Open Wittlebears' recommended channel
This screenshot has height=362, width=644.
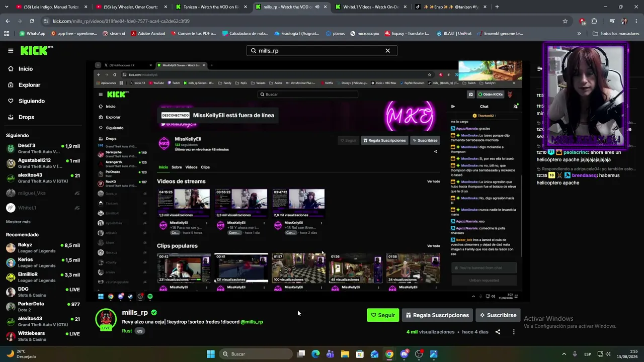[x=43, y=336]
